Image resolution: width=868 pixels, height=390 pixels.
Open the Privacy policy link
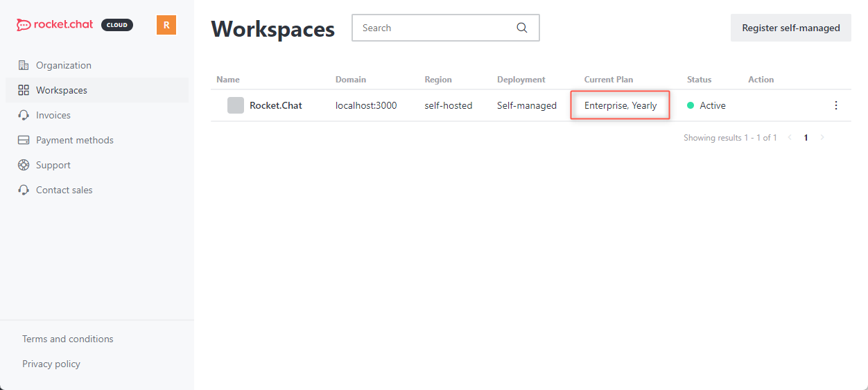click(x=51, y=364)
